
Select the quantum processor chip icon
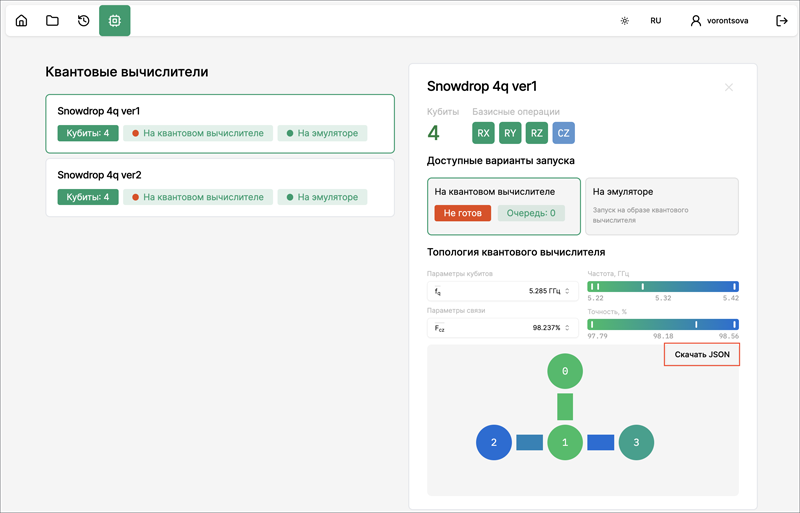tap(114, 21)
